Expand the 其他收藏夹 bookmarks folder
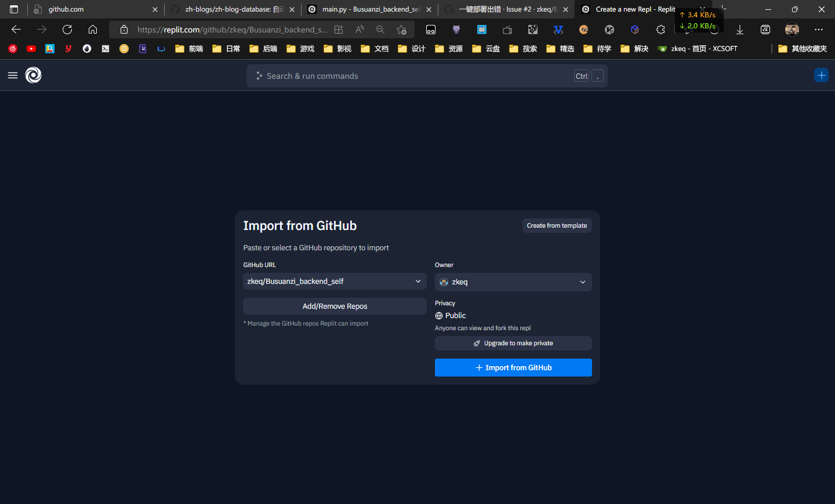Screen dimensions: 835x504 coord(802,49)
